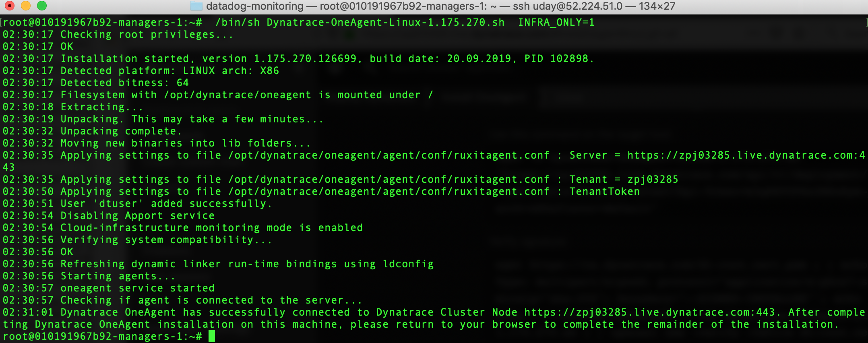
Task: Click the green terminal cursor block
Action: pyautogui.click(x=212, y=337)
